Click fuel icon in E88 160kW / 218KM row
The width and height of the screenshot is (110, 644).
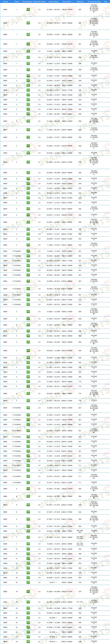(x=28, y=64)
